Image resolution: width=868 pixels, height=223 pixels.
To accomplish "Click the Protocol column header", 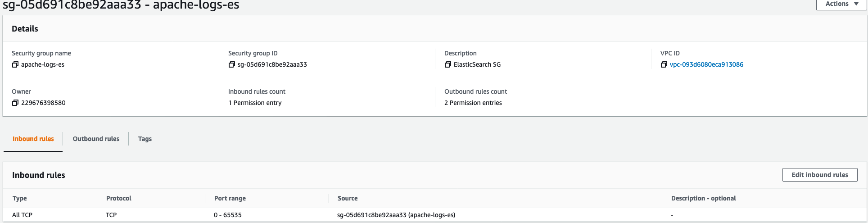I will (119, 198).
